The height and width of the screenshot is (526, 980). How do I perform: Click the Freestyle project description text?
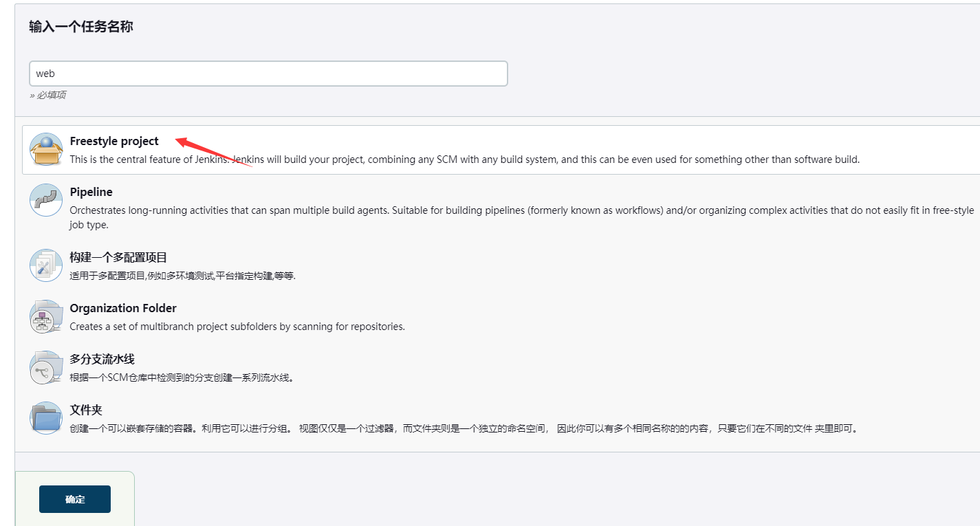point(464,160)
